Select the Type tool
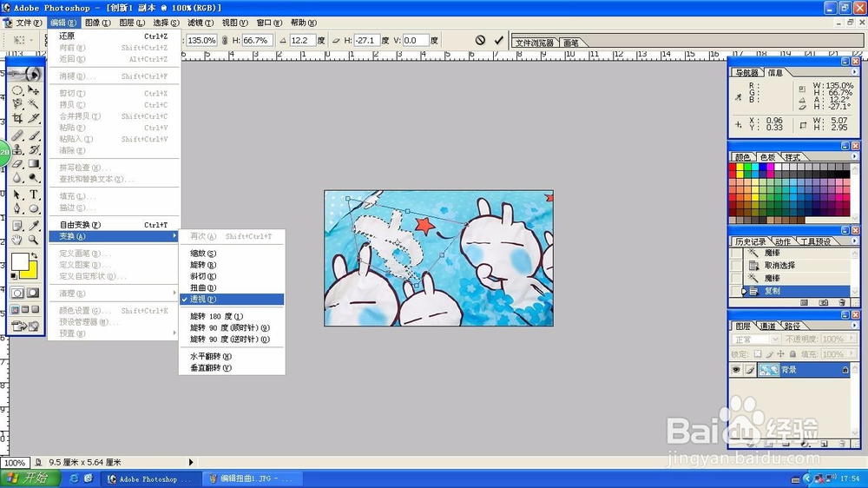868x488 pixels. 34,195
